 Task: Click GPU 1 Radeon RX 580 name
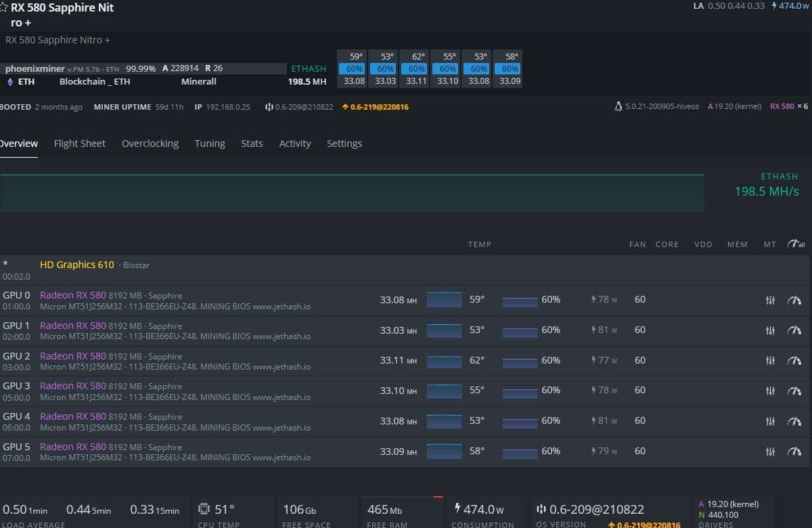(73, 326)
